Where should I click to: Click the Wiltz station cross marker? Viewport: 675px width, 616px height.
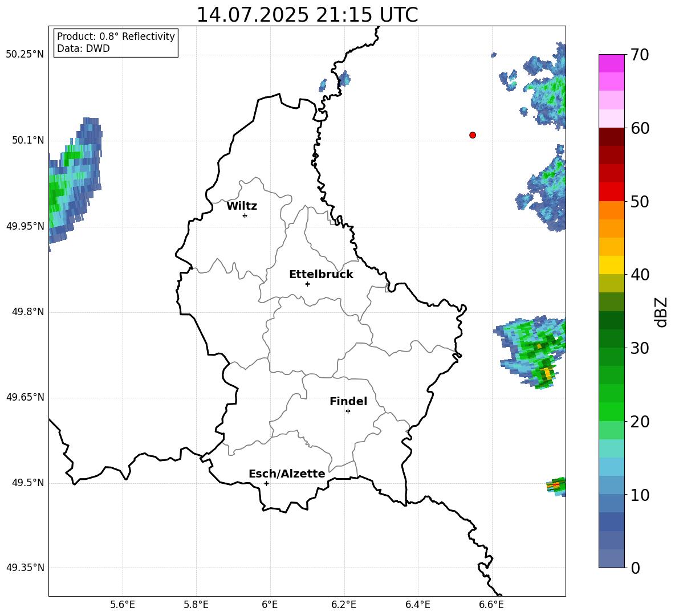[x=245, y=215]
